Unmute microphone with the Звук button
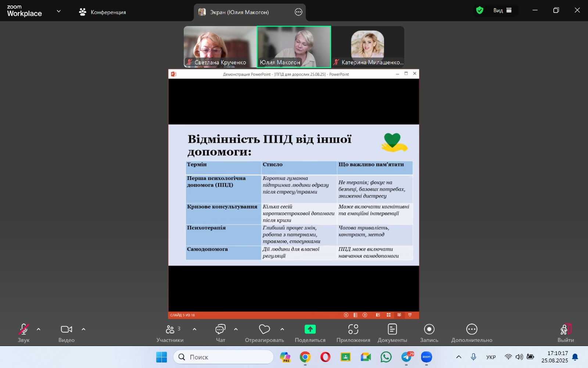Viewport: 588px width, 368px height. pyautogui.click(x=24, y=330)
